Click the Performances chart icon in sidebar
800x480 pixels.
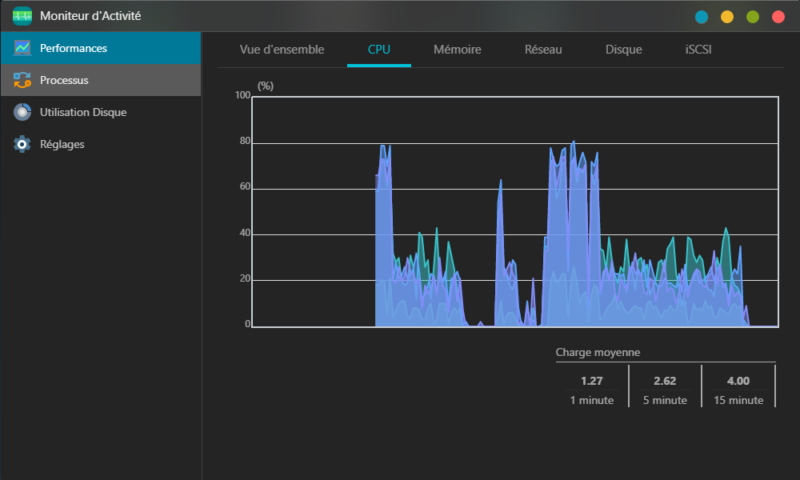coord(22,48)
